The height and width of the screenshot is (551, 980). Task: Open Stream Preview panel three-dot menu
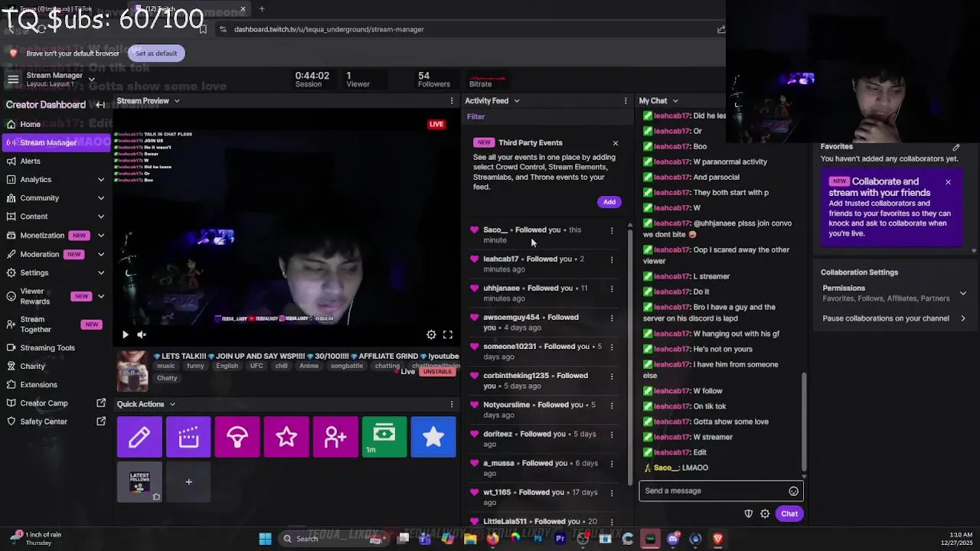[x=452, y=101]
